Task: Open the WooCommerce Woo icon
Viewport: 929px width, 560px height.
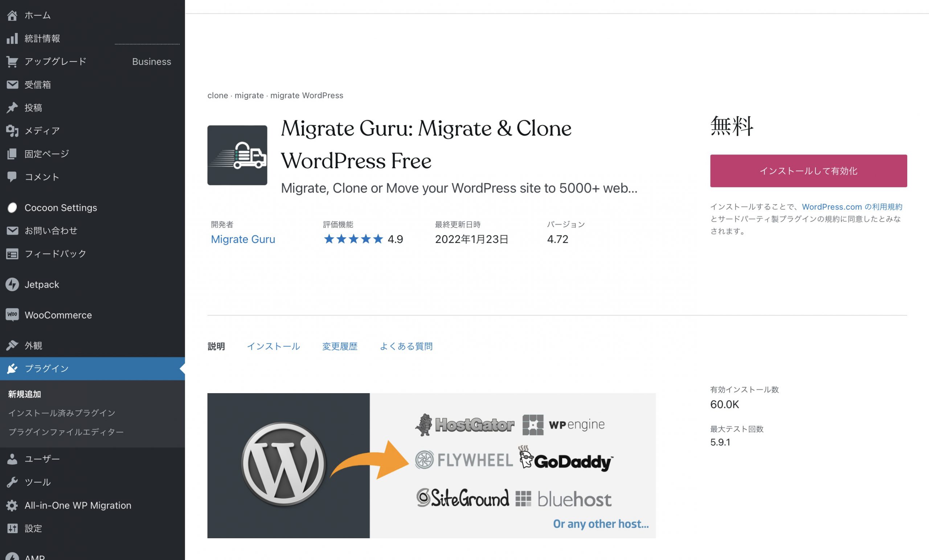Action: 12,315
